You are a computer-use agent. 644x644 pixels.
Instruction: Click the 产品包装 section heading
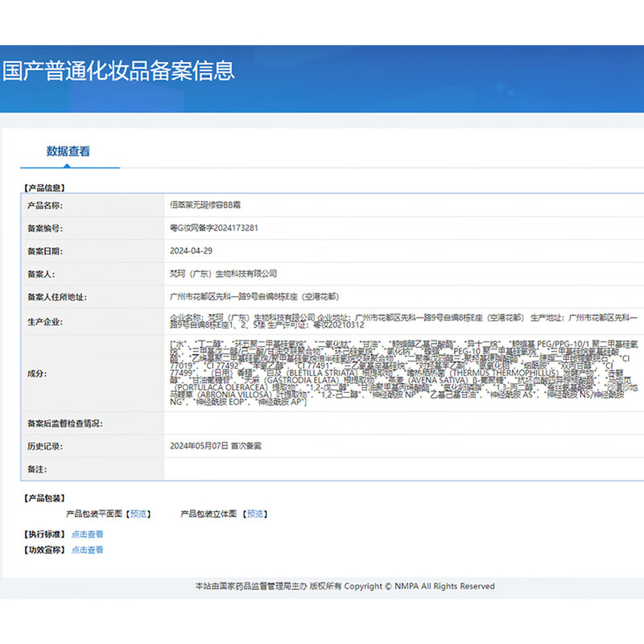[45, 498]
